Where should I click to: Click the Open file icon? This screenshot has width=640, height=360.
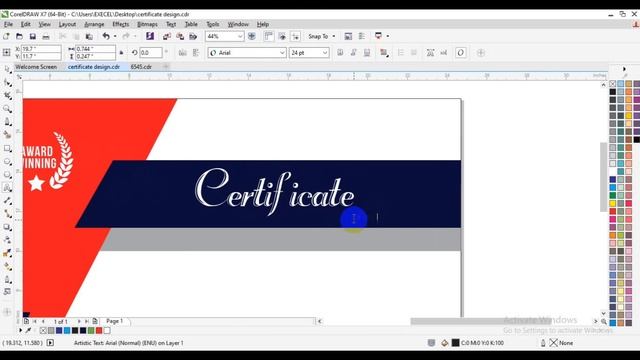(x=19, y=36)
